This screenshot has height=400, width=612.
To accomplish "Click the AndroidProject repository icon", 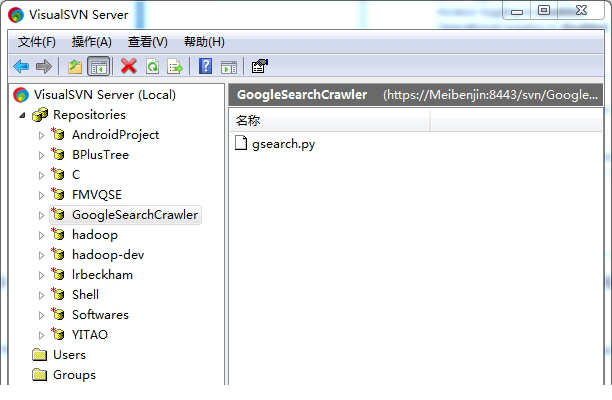I will [58, 134].
